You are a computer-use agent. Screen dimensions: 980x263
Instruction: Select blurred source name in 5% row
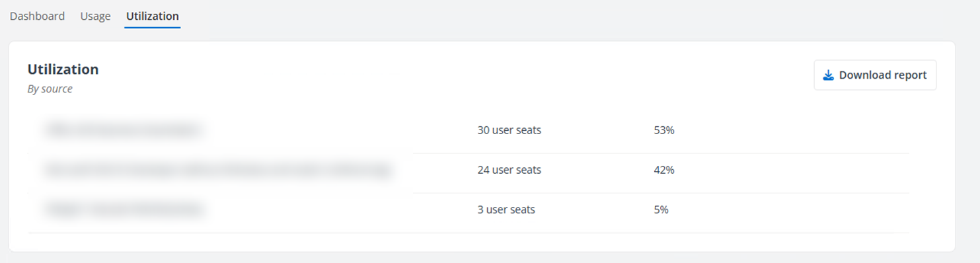(123, 209)
